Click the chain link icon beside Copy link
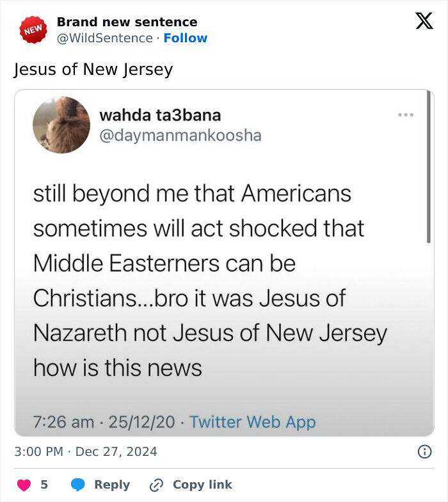 [156, 485]
